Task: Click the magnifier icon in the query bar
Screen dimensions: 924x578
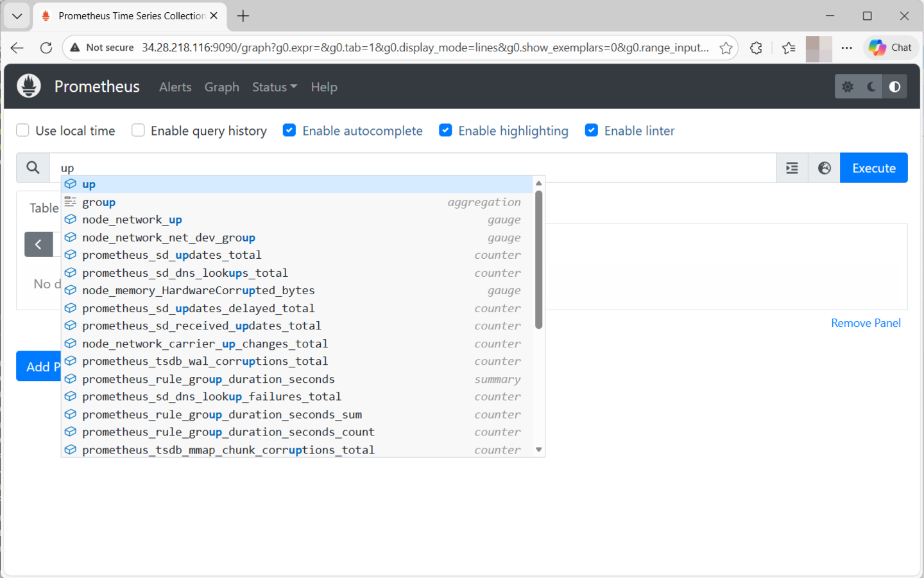Action: click(x=32, y=168)
